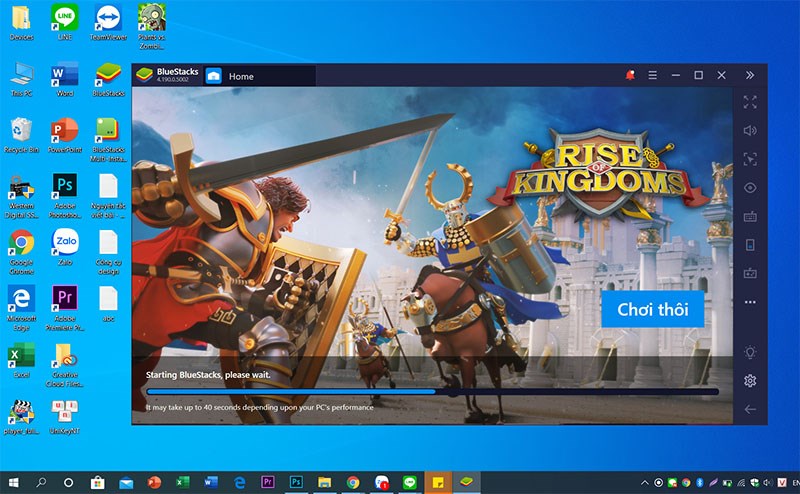Open the BlueStacks hamburger menu

pos(653,76)
